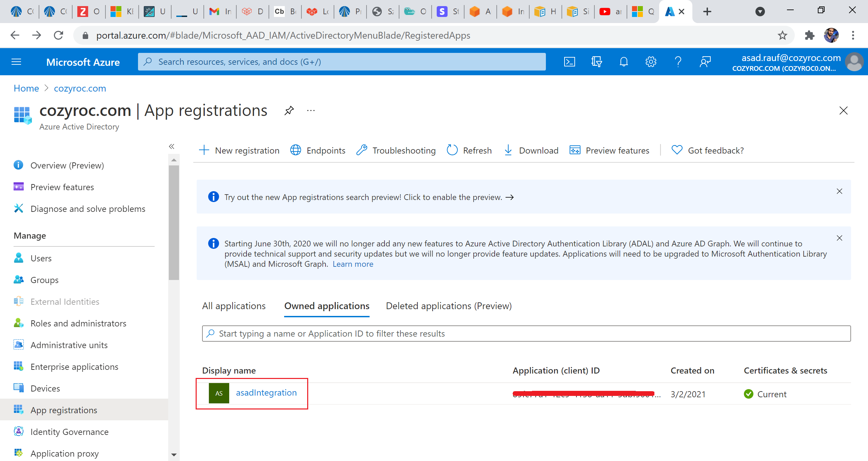Open Directory and subscription filter icon
Image resolution: width=868 pixels, height=461 pixels.
(x=596, y=62)
